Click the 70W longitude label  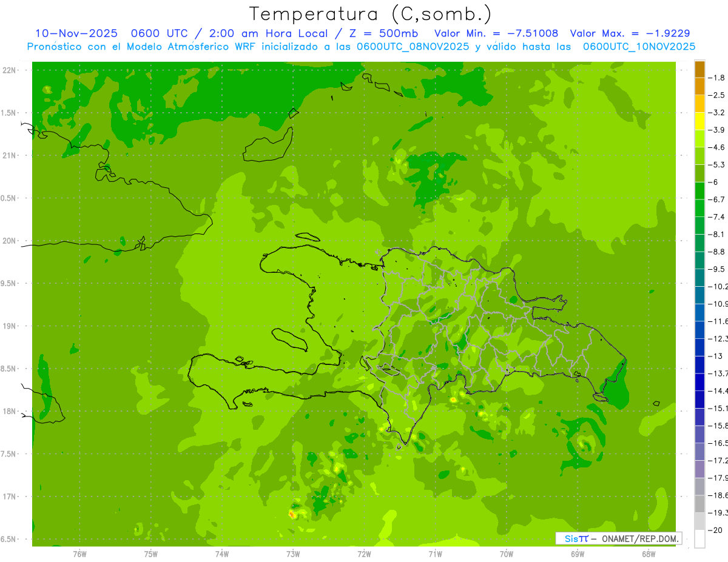coord(507,554)
